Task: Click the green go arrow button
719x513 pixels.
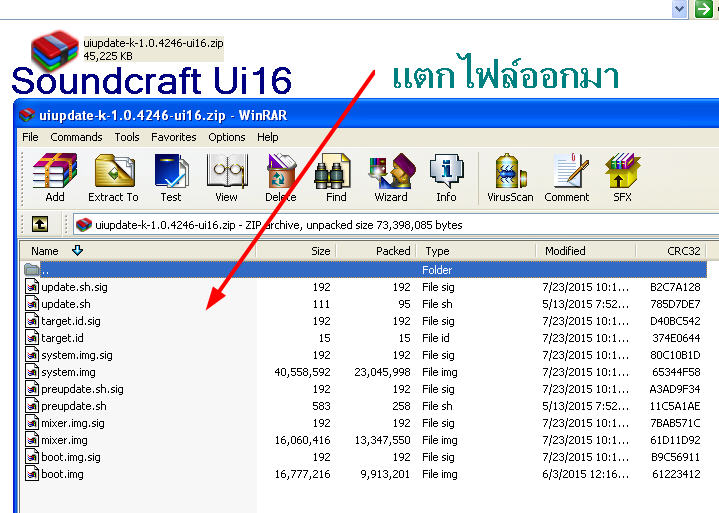Action: [703, 9]
